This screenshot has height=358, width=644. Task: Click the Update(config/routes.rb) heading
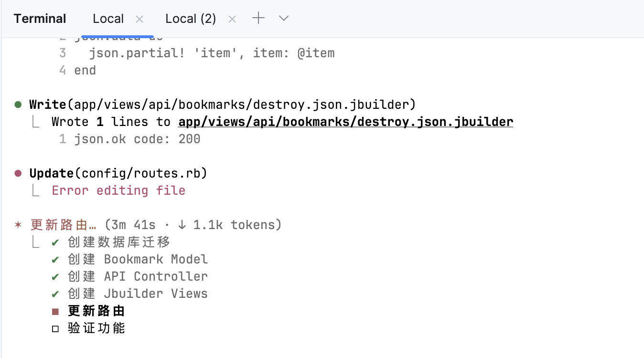coord(118,173)
